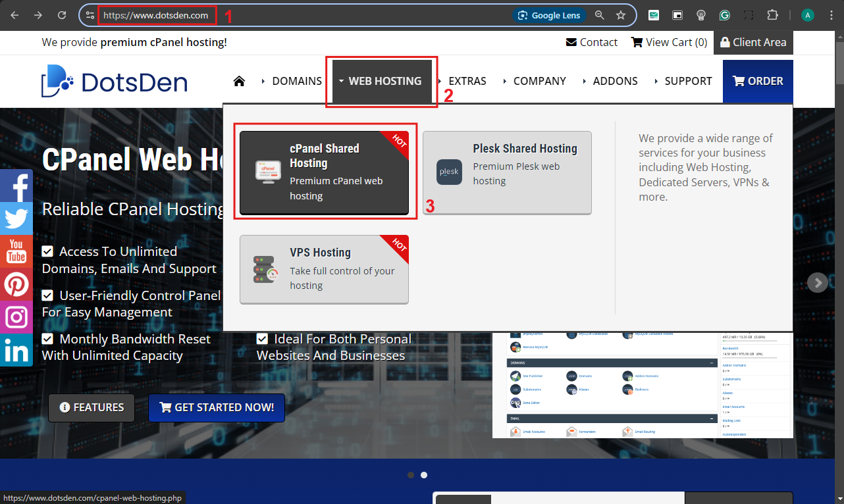Click checkmark beside Monthly Bandwidth Reset
The height and width of the screenshot is (504, 844).
click(x=47, y=339)
